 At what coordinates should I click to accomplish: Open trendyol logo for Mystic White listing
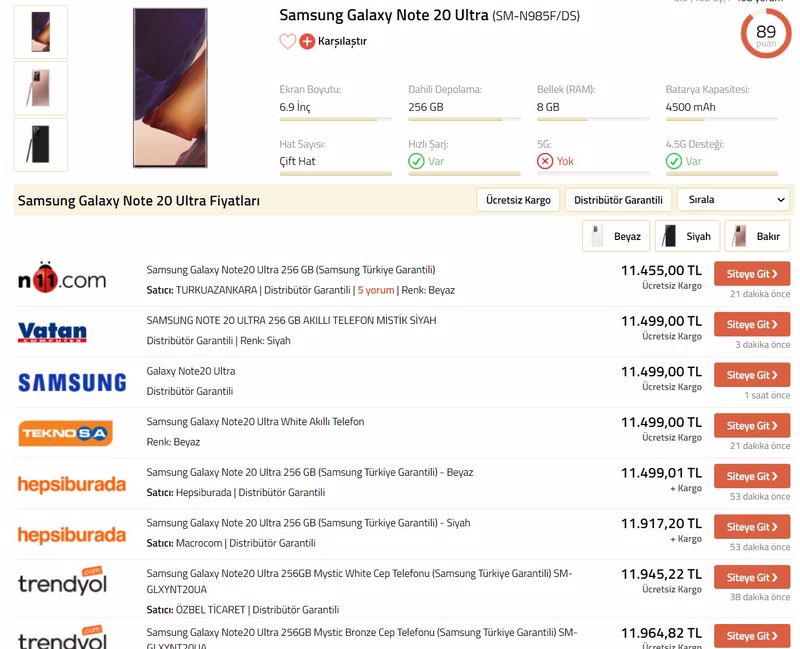(x=63, y=582)
